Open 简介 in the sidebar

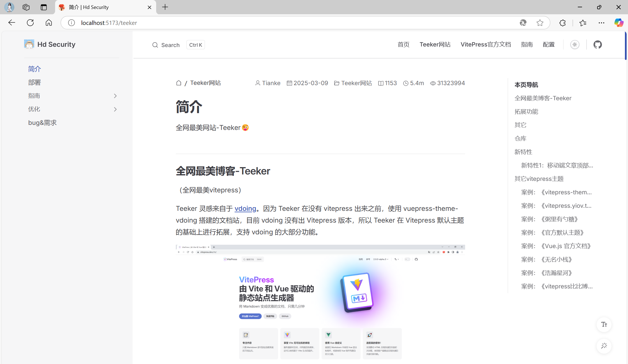coord(34,69)
